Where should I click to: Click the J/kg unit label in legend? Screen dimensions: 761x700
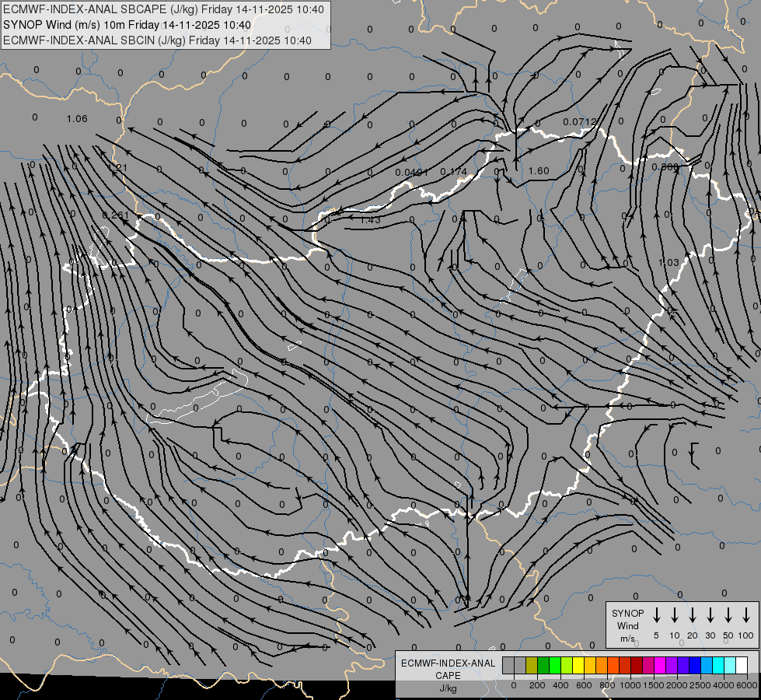tap(448, 688)
